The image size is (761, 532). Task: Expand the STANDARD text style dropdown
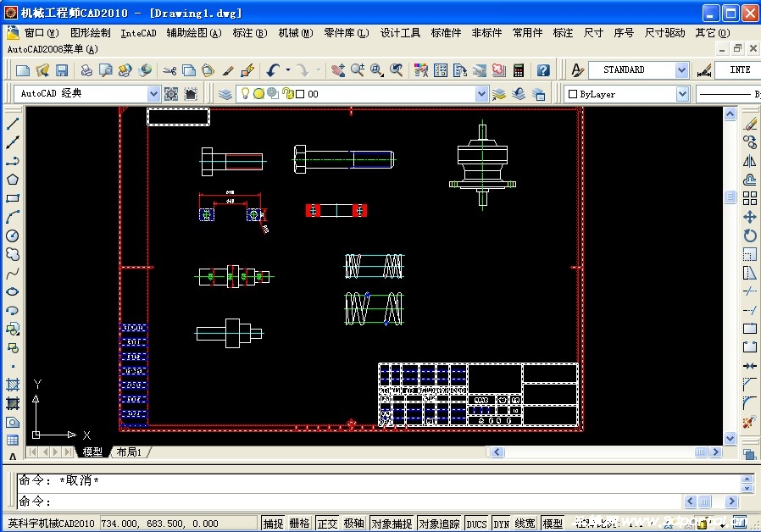point(682,70)
